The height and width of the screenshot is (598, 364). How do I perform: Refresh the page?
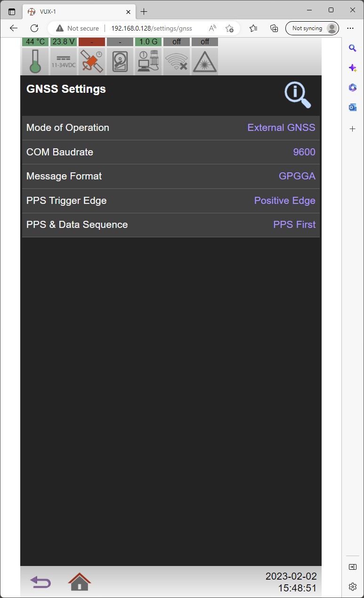coord(34,28)
